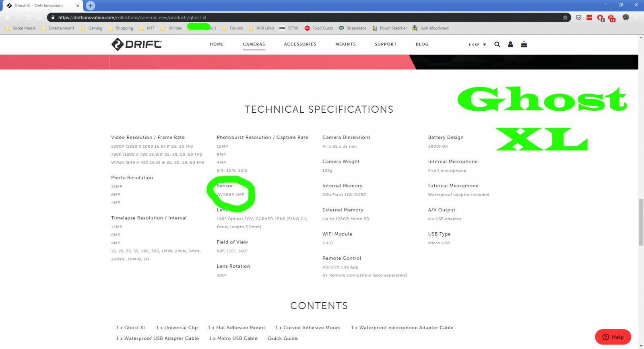Go back using the browser back arrow
This screenshot has height=349, width=644.
click(x=7, y=17)
